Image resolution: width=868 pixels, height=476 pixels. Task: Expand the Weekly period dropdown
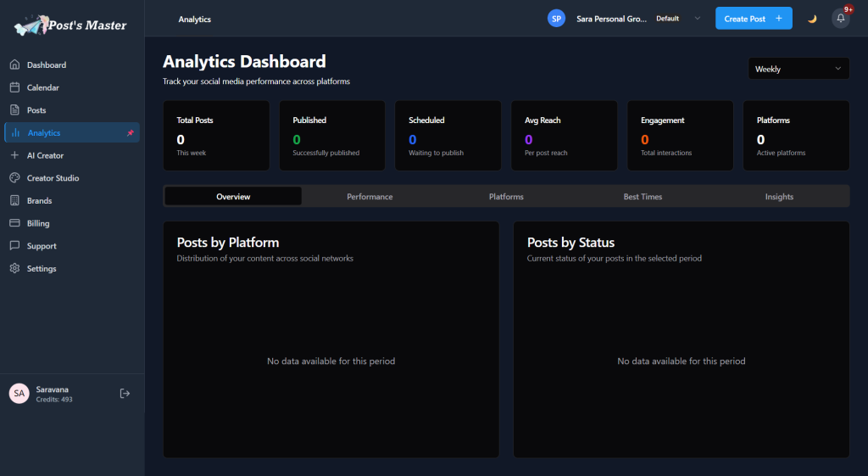[798, 69]
